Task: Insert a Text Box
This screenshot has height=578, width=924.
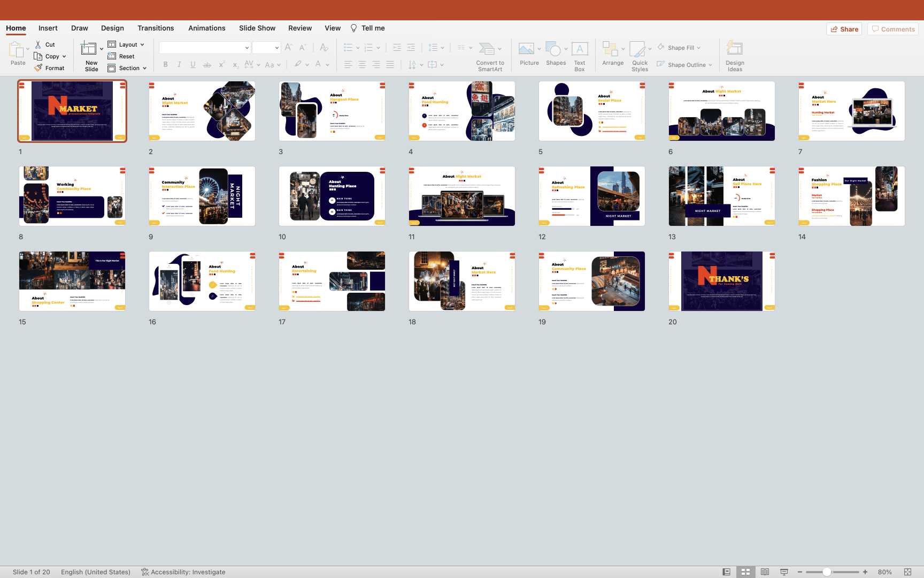Action: pos(580,50)
